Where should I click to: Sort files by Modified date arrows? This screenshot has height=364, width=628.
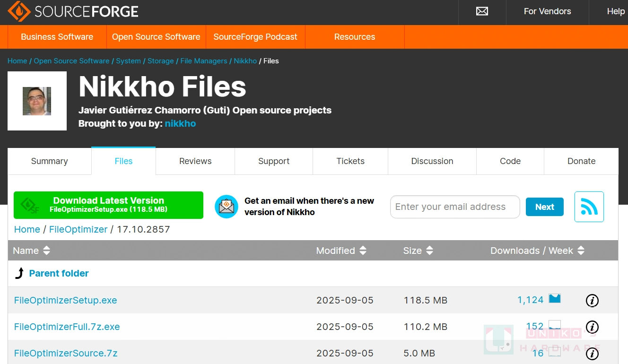(x=363, y=251)
